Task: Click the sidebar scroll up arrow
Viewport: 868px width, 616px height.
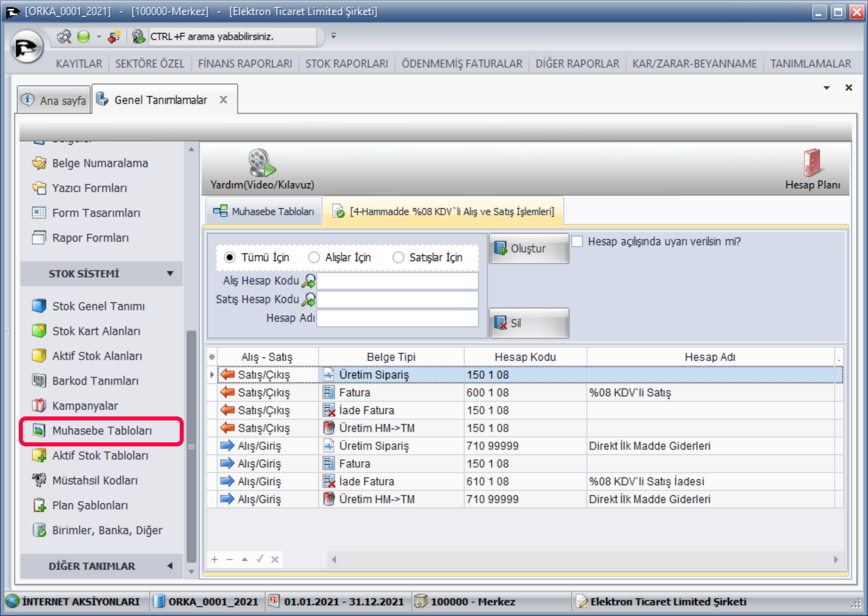Action: 191,149
